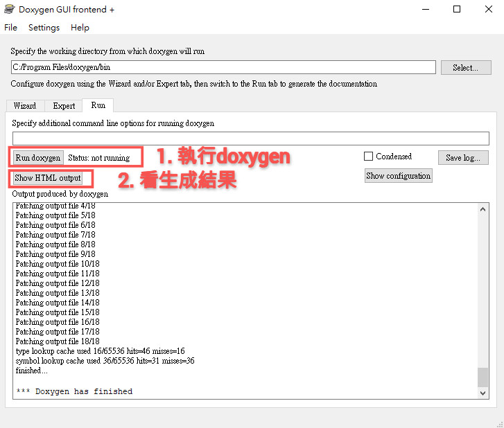
Task: Click Select... to choose working directory
Action: [466, 68]
